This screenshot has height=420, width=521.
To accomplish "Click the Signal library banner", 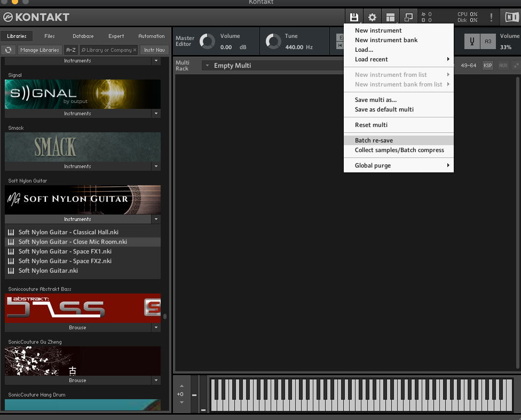I will pyautogui.click(x=83, y=94).
